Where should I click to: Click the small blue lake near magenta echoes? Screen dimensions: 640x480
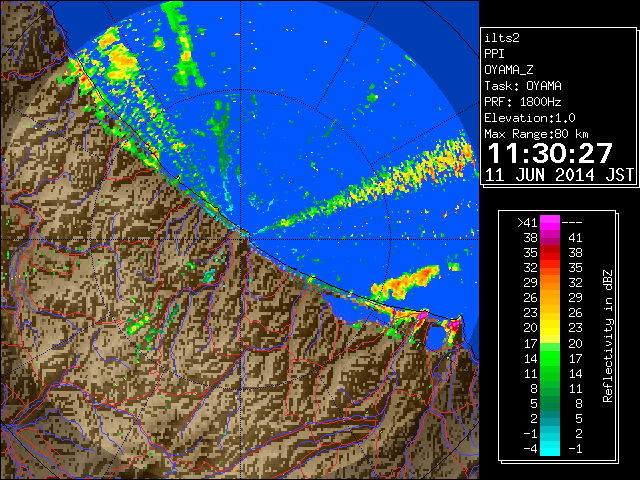pyautogui.click(x=436, y=337)
